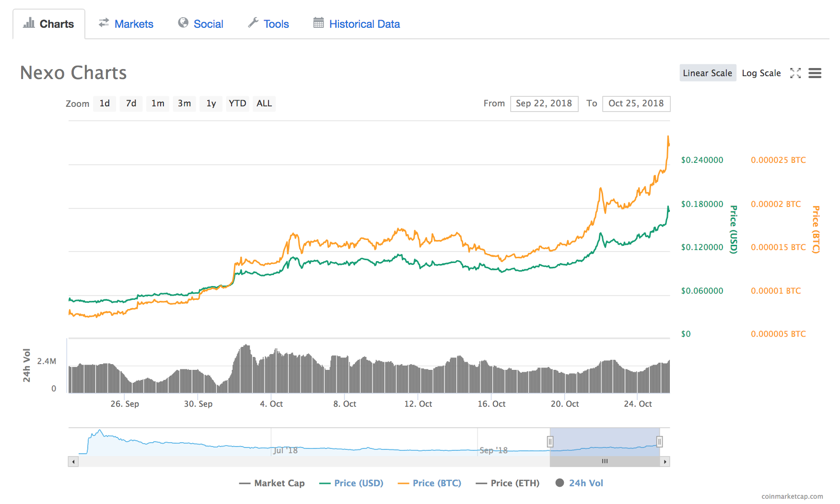840x504 pixels.
Task: Open the Charts tab
Action: 49,24
